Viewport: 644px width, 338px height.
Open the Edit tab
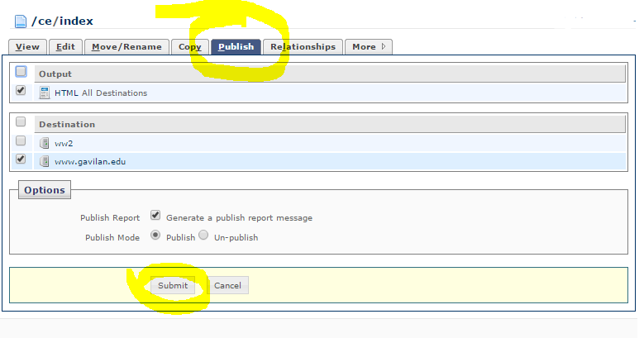point(65,47)
